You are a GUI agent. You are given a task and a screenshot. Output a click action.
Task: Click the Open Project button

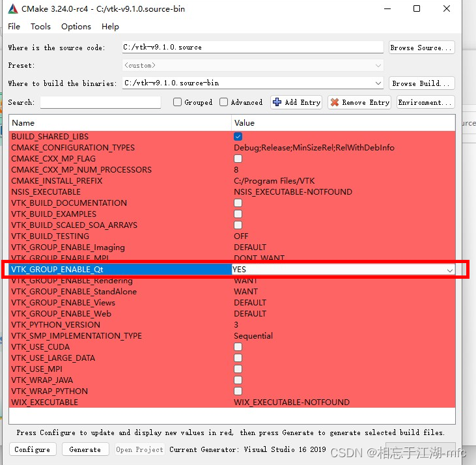(139, 449)
